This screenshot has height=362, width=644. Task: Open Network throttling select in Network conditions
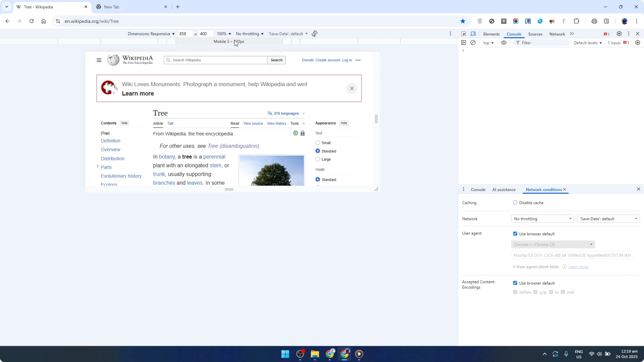[542, 219]
